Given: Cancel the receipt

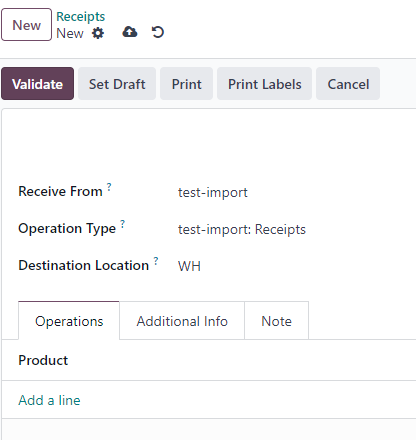Looking at the screenshot, I should pyautogui.click(x=348, y=84).
